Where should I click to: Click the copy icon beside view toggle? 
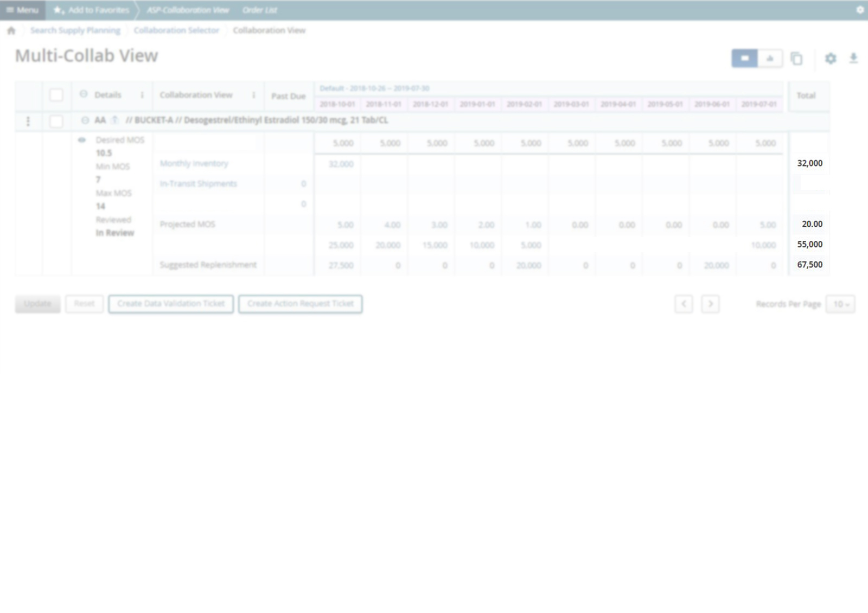(x=796, y=59)
